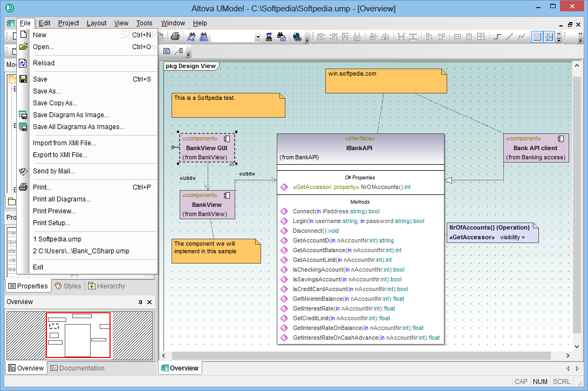Click the printer icon in the toolbar

175,36
